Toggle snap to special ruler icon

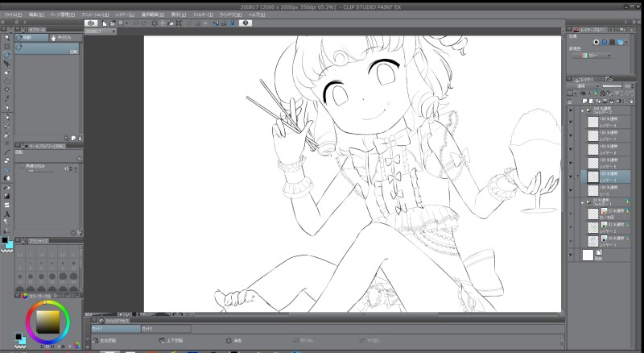coord(224,23)
